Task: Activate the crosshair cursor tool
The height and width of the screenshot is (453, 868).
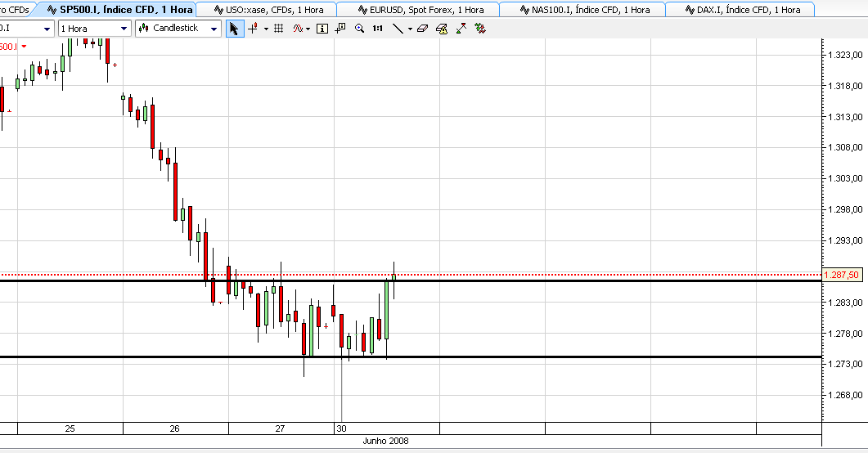Action: [253, 28]
